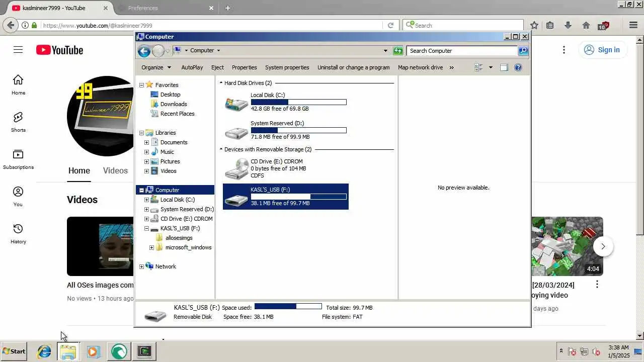644x362 pixels.
Task: Click browser bookmark star icon
Action: (x=534, y=25)
